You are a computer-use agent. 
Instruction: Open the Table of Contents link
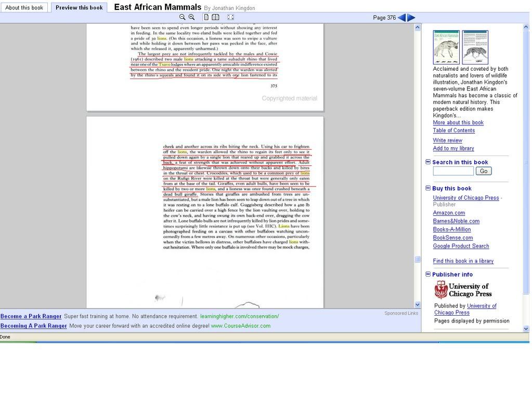pyautogui.click(x=453, y=131)
